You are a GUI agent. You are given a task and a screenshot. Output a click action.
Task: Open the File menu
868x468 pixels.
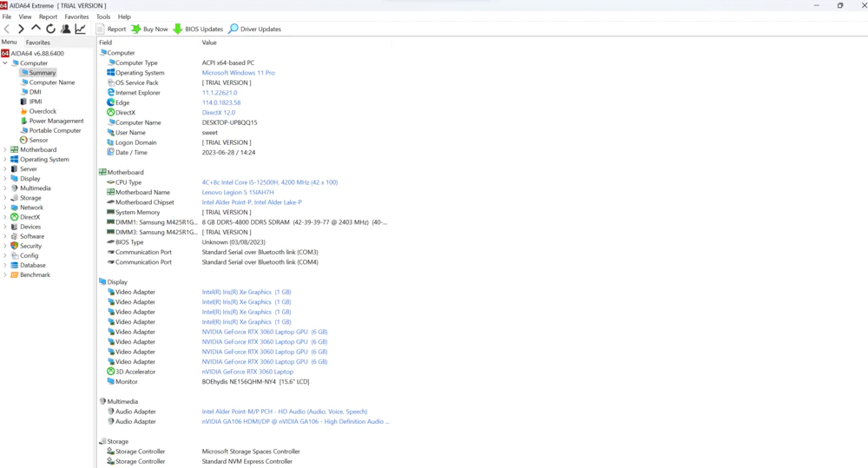click(7, 16)
